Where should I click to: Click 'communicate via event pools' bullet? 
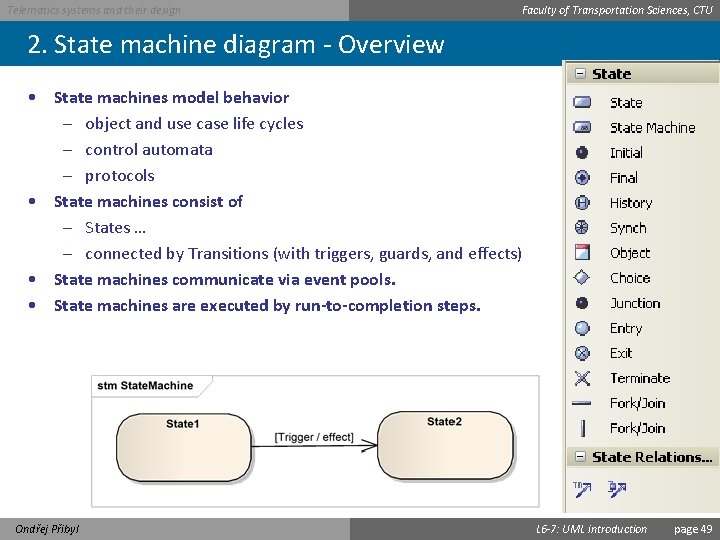[x=225, y=280]
